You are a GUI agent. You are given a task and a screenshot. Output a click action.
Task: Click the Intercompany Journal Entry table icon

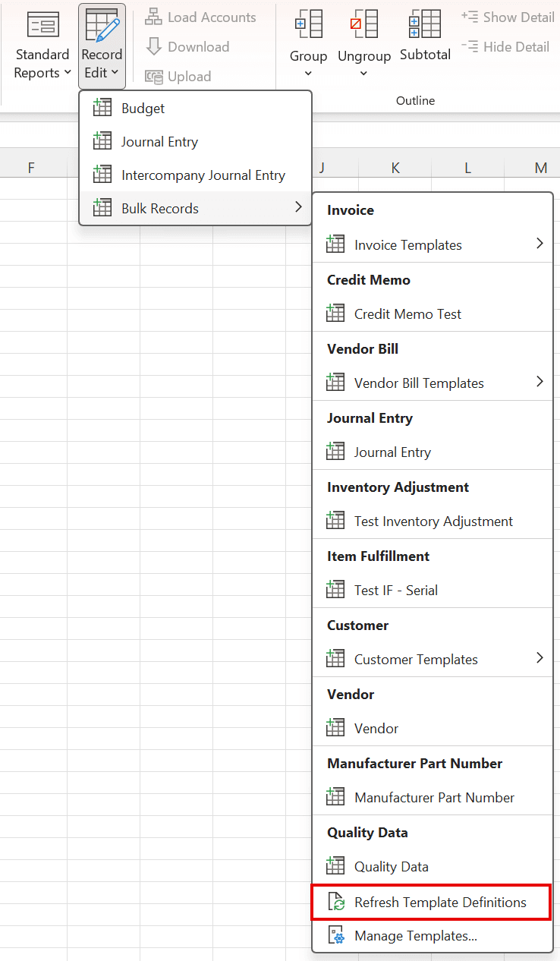pos(102,175)
